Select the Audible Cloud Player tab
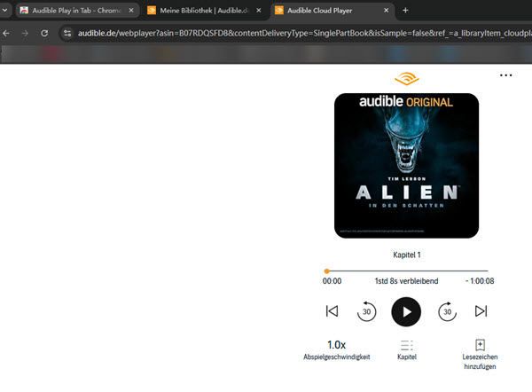Screen dimensions: 532x392 (x=332, y=11)
